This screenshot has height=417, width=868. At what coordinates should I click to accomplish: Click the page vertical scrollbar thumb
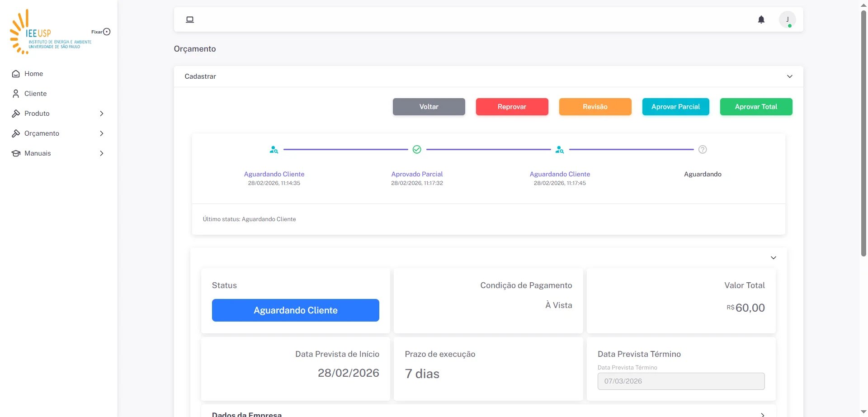click(x=863, y=133)
